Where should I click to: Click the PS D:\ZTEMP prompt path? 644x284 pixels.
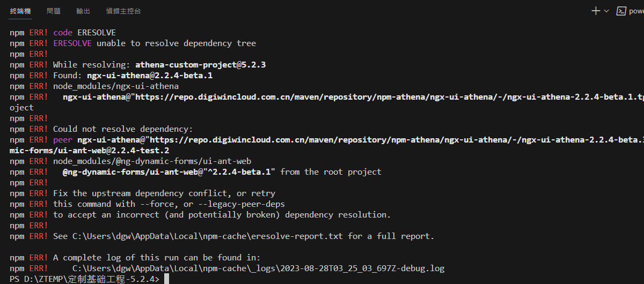coord(84,279)
